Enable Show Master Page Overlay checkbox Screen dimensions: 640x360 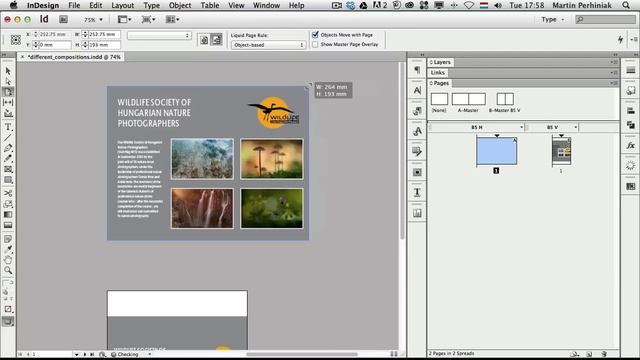tap(315, 44)
